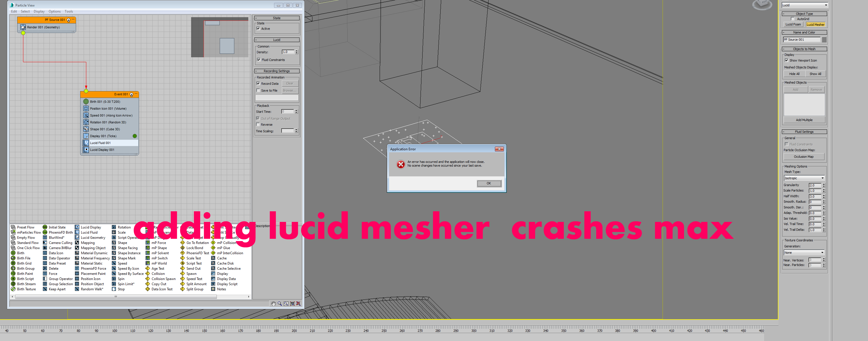
Task: Activate the Zoom magnifier tool
Action: click(x=280, y=303)
